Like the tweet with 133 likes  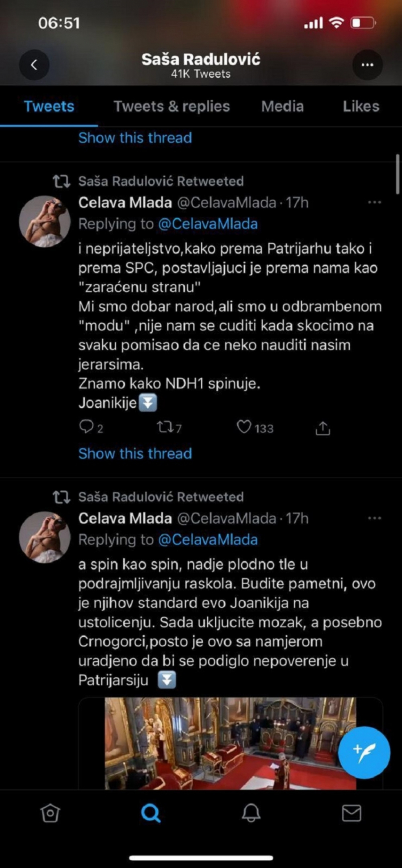pos(244,428)
